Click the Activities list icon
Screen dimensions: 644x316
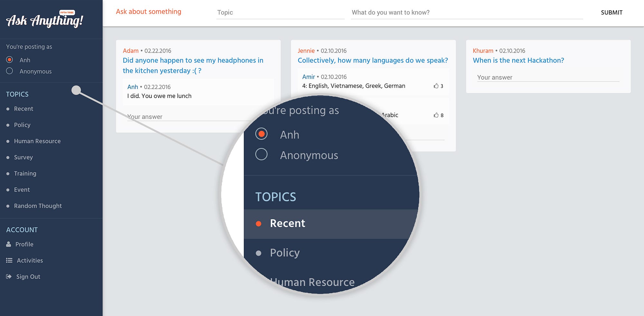(9, 261)
